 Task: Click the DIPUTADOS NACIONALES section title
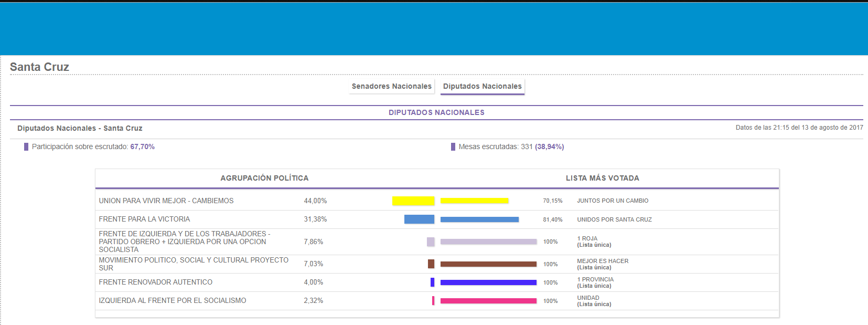point(436,112)
